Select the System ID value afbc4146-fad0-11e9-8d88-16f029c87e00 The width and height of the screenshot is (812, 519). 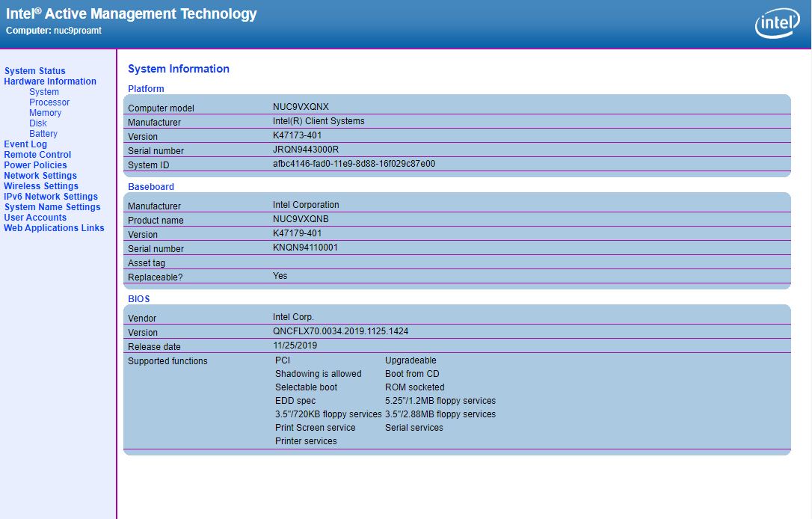pos(354,164)
